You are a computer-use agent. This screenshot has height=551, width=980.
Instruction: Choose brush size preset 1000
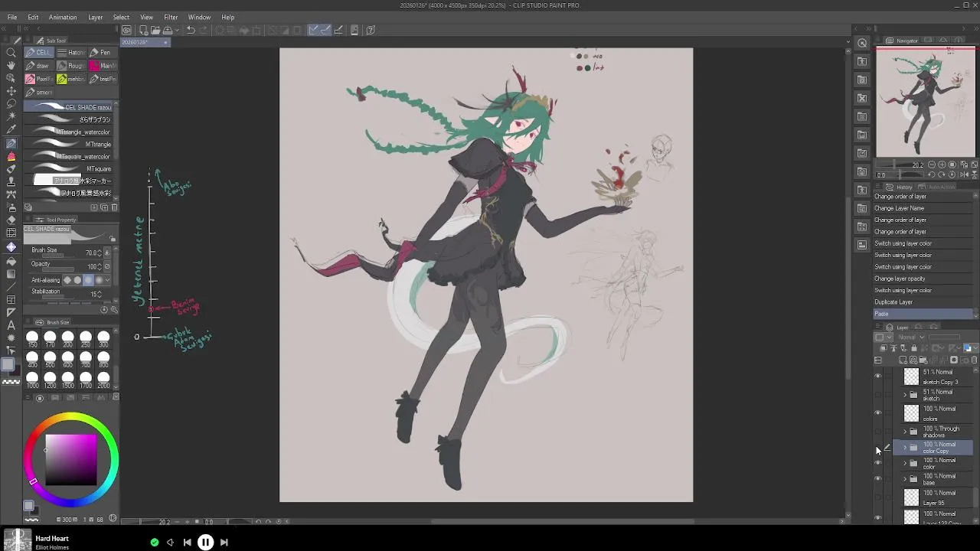(32, 380)
